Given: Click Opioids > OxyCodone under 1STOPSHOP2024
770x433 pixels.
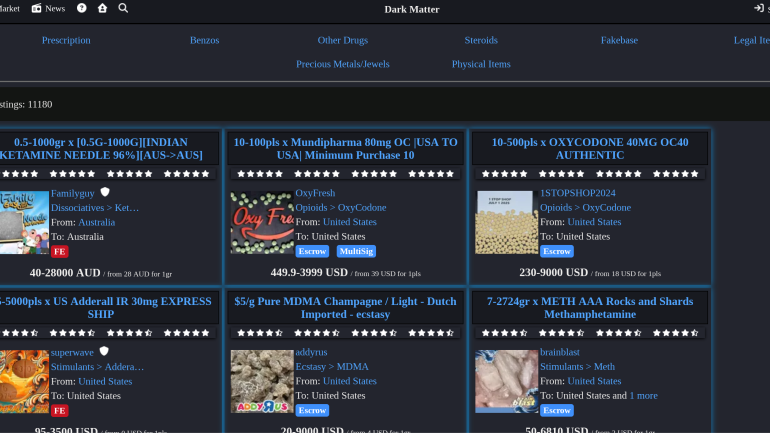Looking at the screenshot, I should [x=586, y=208].
